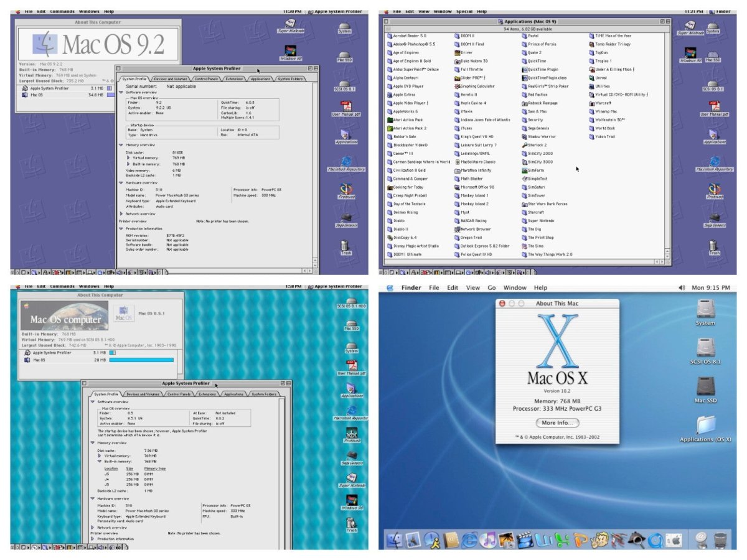Expand Production information in the Mac OS 8.5.1 profiler
This screenshot has height=560, width=747.
(93, 539)
